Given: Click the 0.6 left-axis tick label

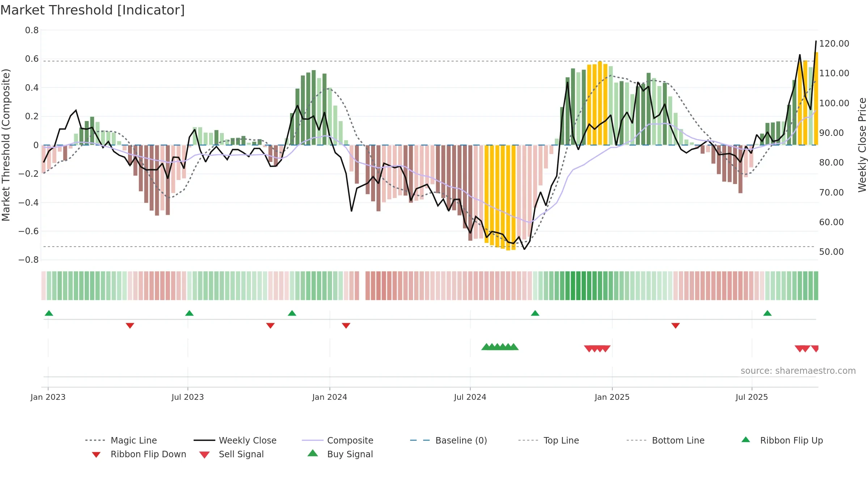Looking at the screenshot, I should pyautogui.click(x=32, y=59).
